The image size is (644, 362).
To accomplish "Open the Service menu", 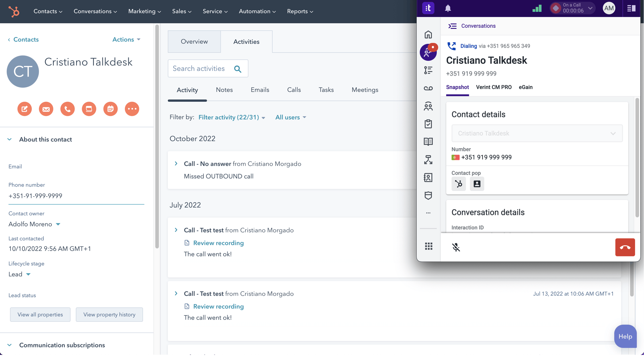I will coord(215,11).
